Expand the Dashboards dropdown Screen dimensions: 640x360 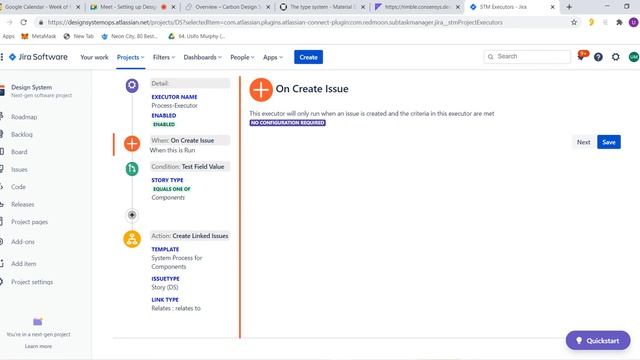point(202,58)
